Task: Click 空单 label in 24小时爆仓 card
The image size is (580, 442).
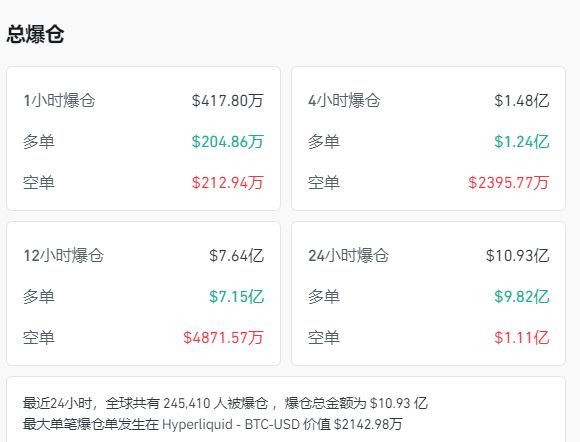Action: tap(324, 338)
